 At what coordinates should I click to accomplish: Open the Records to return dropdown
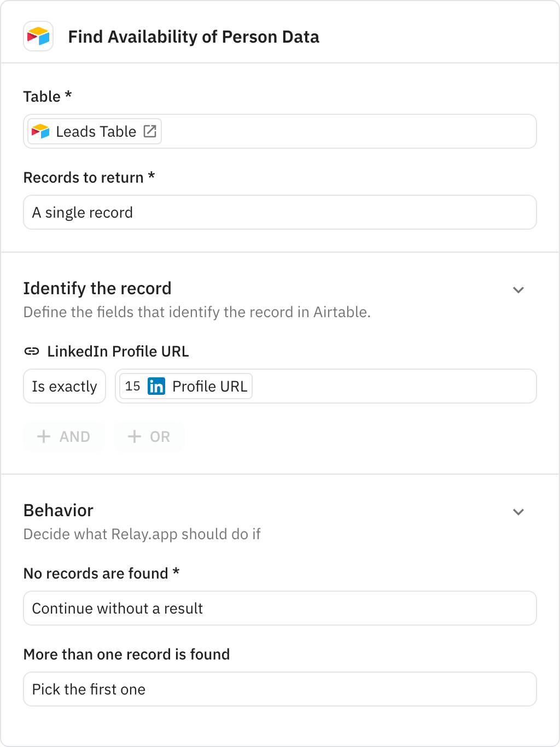pyautogui.click(x=279, y=212)
